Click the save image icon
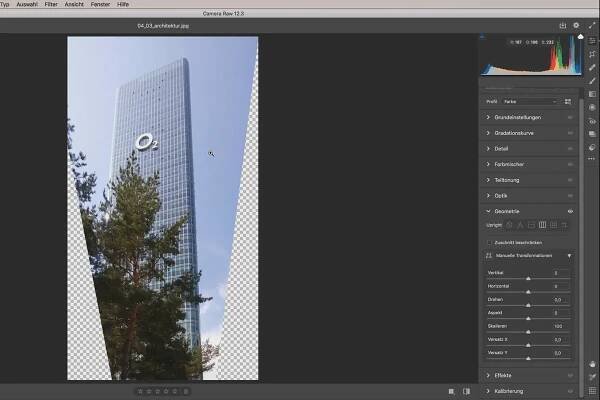 563,25
